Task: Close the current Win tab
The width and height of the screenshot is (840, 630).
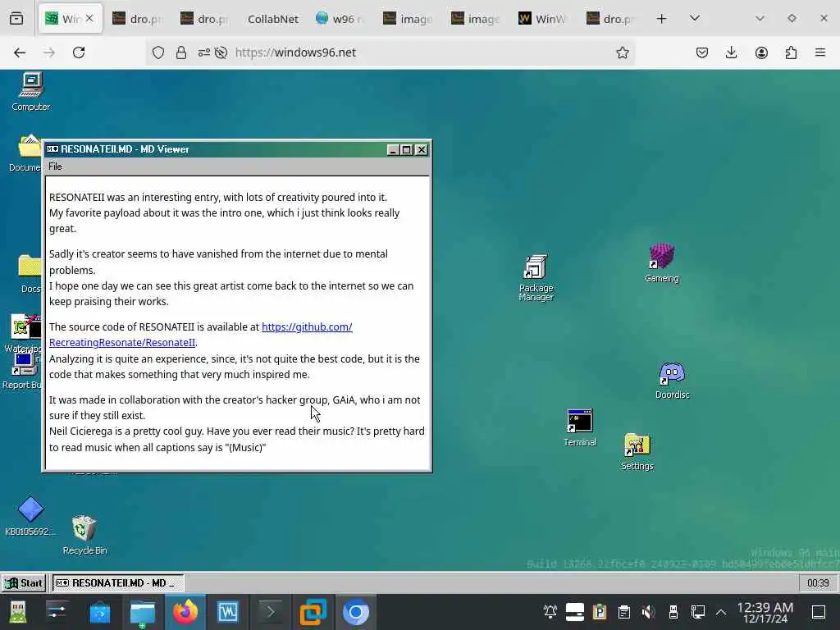Action: pos(89,18)
